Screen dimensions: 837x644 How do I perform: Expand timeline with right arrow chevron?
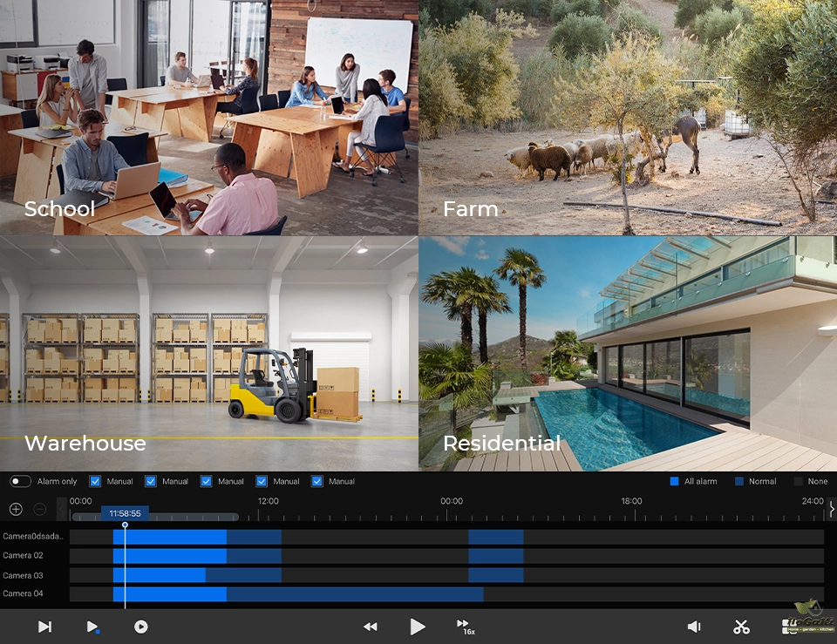coord(832,509)
